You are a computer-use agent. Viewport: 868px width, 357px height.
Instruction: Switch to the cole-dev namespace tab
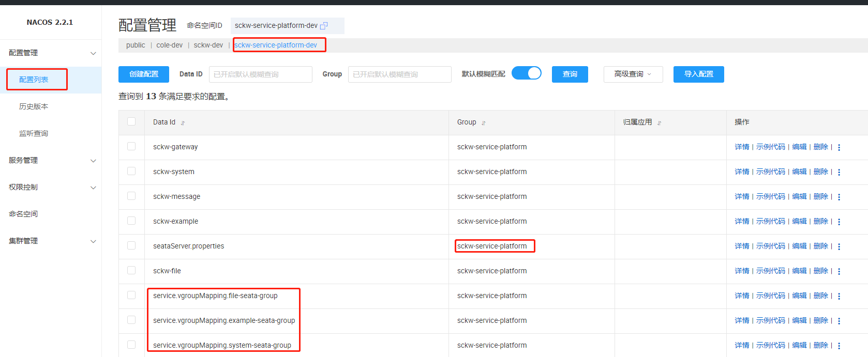(169, 45)
